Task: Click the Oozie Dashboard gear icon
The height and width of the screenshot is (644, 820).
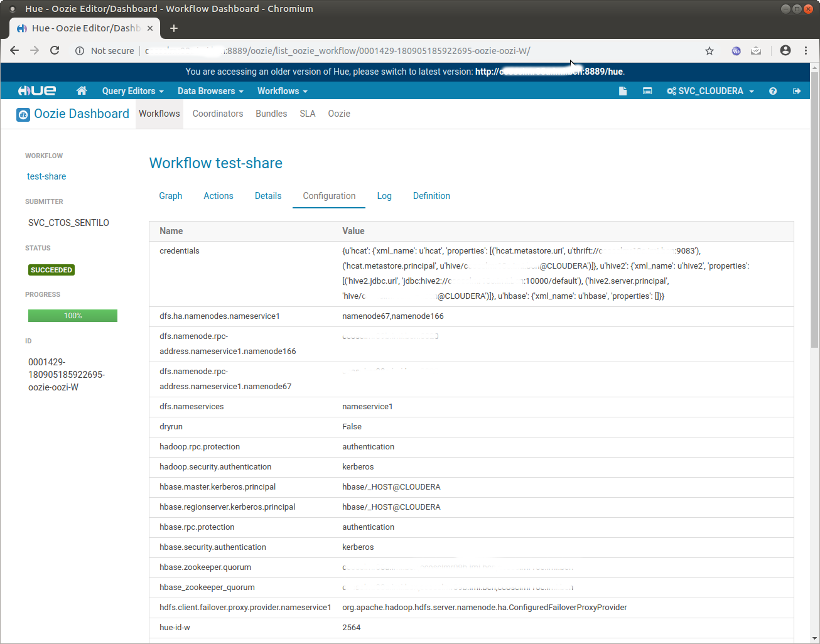Action: coord(23,114)
